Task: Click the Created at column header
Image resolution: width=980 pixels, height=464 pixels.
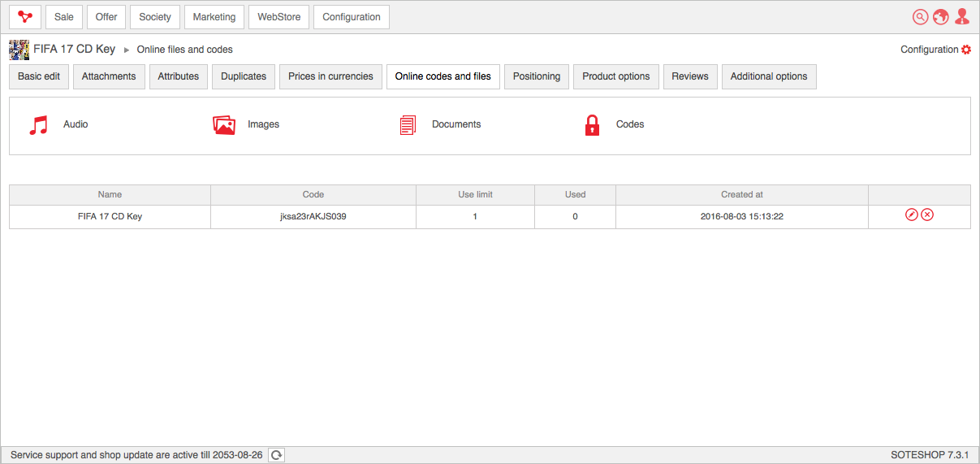Action: (x=742, y=195)
